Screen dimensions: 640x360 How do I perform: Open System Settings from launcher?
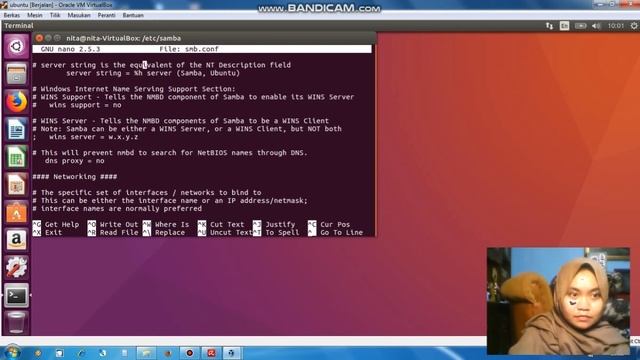(16, 268)
